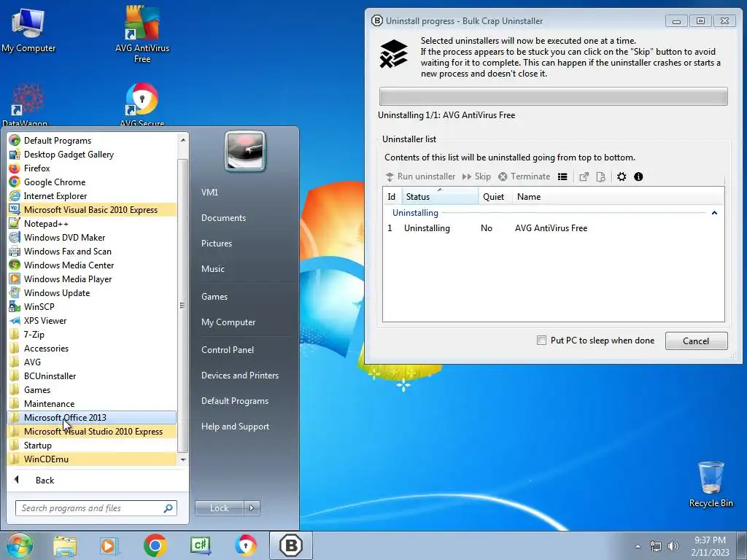Open My Computer in Start menu right pane

pos(228,322)
